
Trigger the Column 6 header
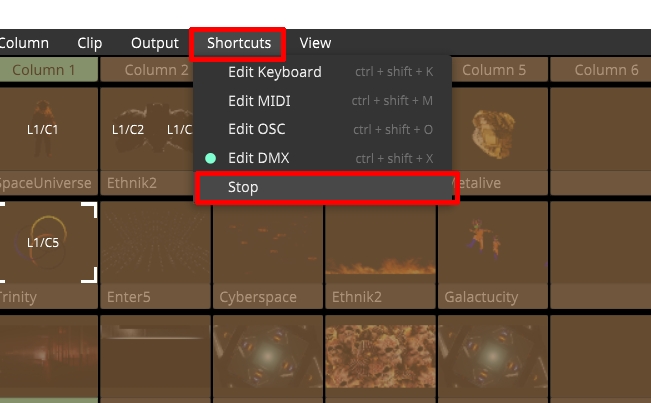pyautogui.click(x=606, y=70)
